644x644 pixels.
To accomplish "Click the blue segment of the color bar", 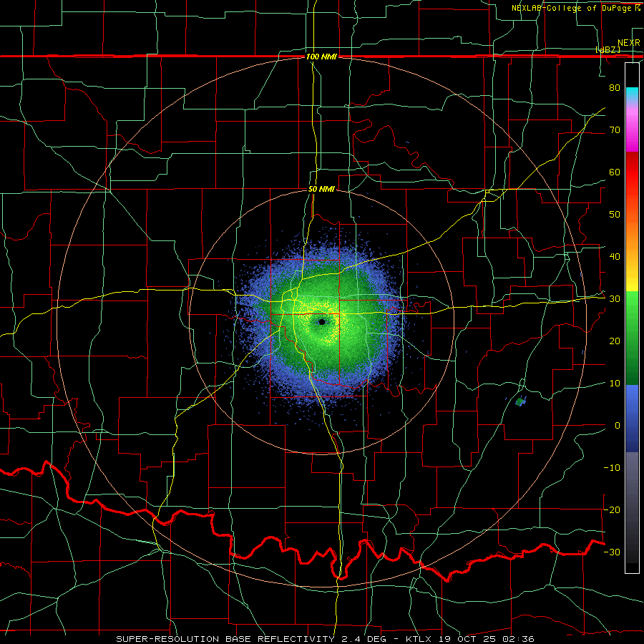I will click(632, 418).
